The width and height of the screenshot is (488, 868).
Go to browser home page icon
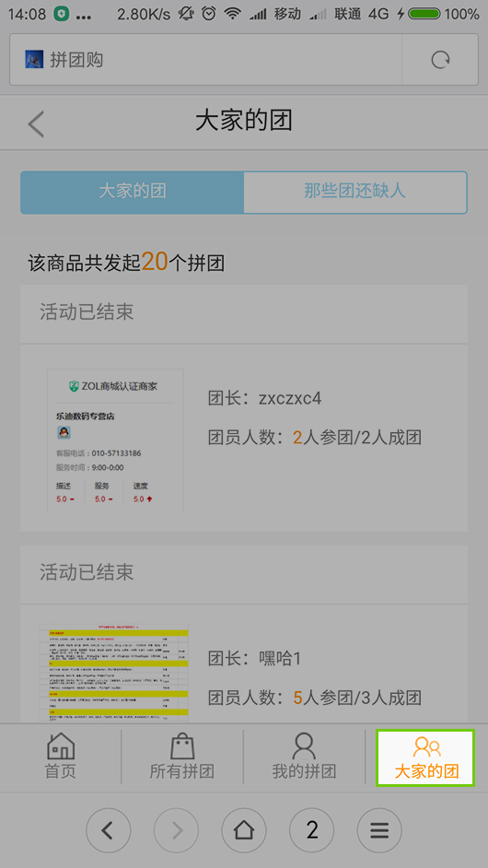[x=244, y=830]
